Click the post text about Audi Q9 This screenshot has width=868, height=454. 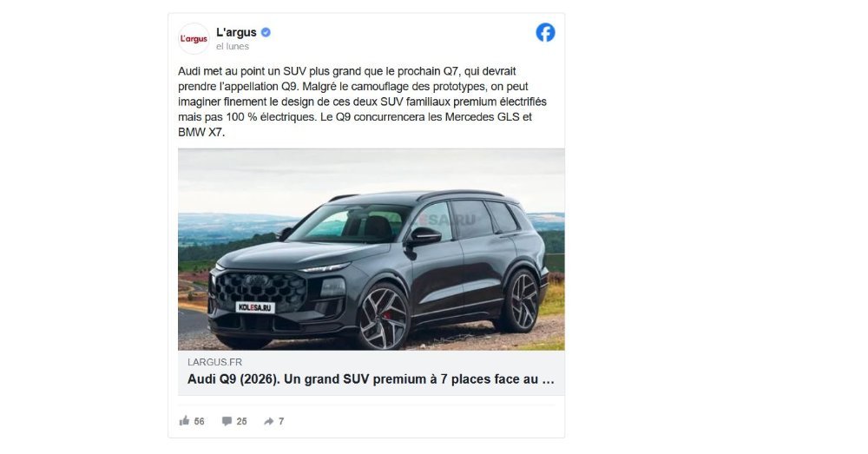[363, 102]
